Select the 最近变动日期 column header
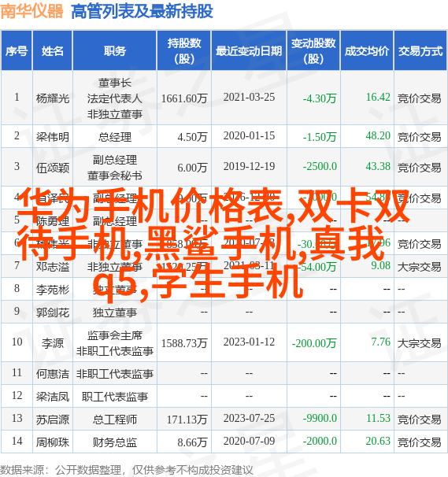This screenshot has width=448, height=477. pos(249,51)
